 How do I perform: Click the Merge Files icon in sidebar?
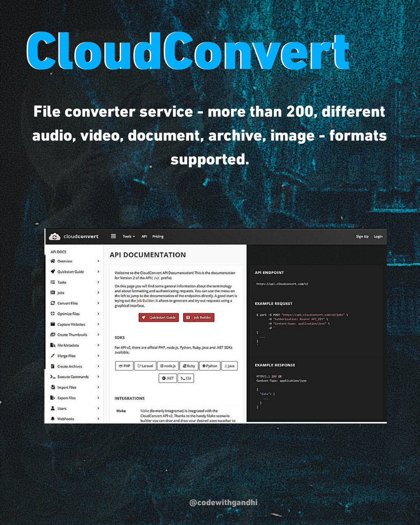(x=52, y=356)
